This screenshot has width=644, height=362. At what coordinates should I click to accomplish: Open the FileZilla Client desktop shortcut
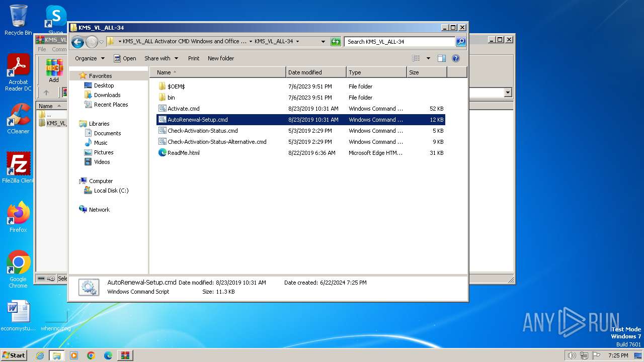coord(18,168)
